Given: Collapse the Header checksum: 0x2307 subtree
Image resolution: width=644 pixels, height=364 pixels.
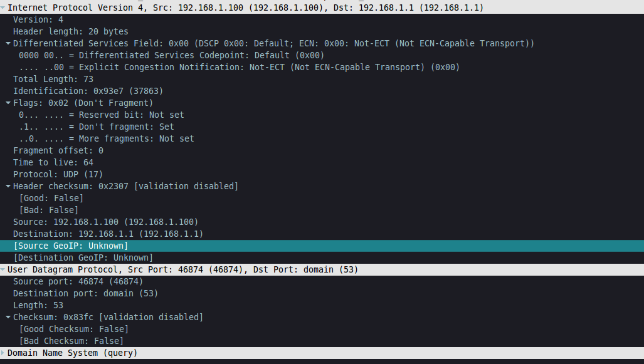Looking at the screenshot, I should 8,186.
